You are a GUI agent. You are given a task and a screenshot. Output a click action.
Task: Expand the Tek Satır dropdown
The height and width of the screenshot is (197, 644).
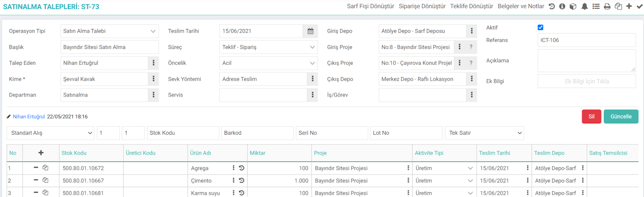pyautogui.click(x=484, y=133)
